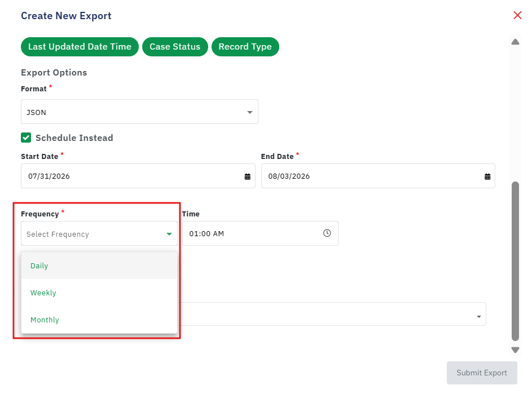Viewport: 532px width, 394px height.
Task: Click the vertical scrollbar thumb
Action: [x=515, y=261]
